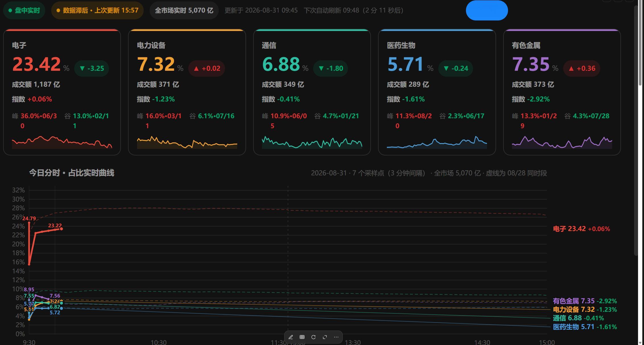This screenshot has width=644, height=345.
Task: Select the 通信 card title
Action: pyautogui.click(x=269, y=45)
